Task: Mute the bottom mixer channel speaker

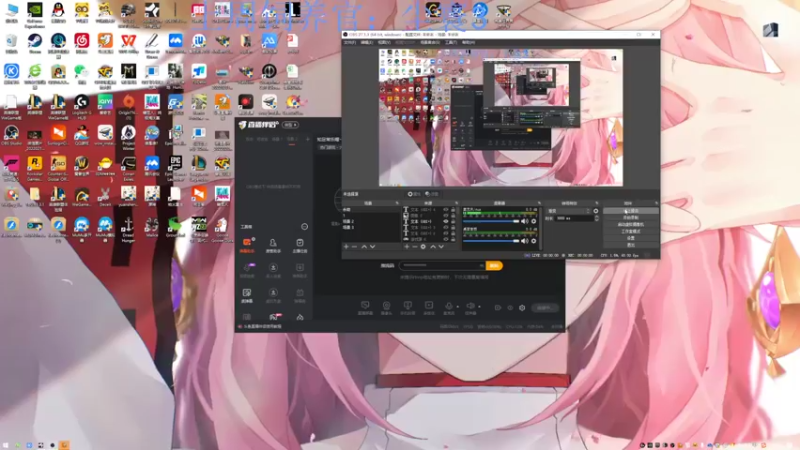Action: click(x=524, y=241)
